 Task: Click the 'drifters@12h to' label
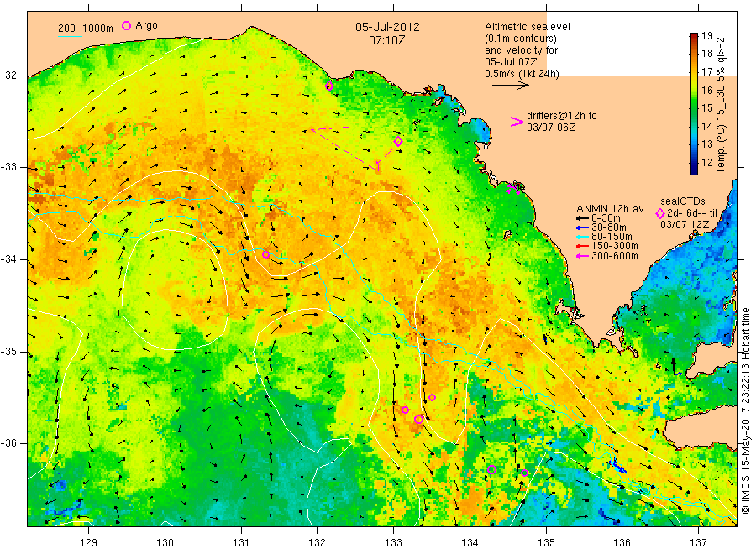[562, 116]
